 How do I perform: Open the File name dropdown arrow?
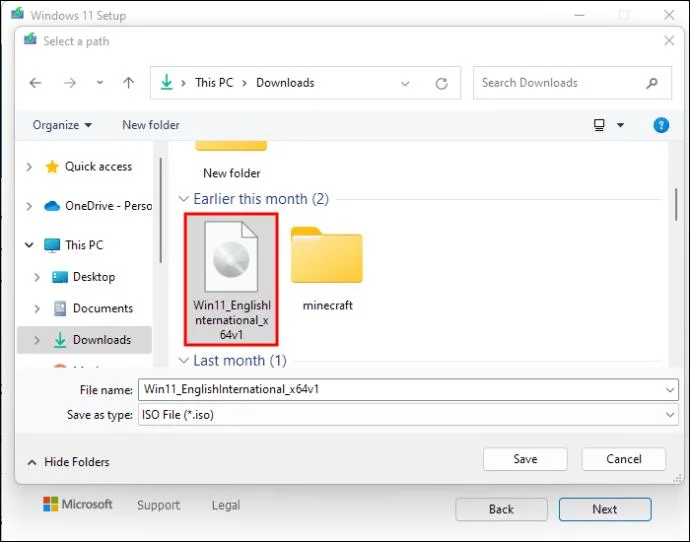tap(670, 390)
